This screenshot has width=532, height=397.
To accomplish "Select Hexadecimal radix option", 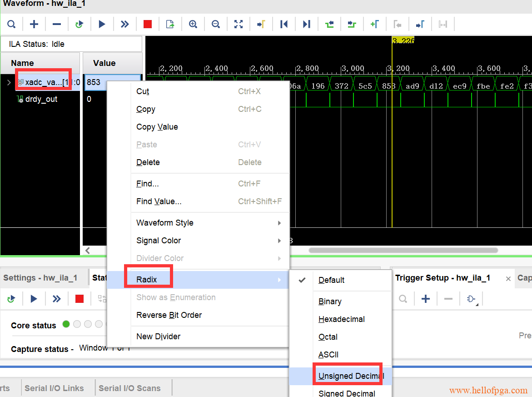I will pyautogui.click(x=341, y=319).
